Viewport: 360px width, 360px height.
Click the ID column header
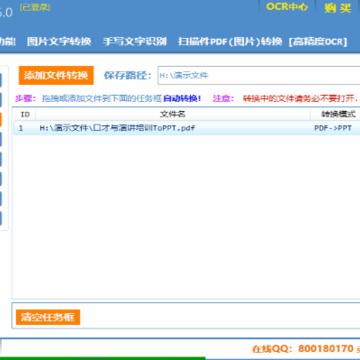click(x=24, y=114)
